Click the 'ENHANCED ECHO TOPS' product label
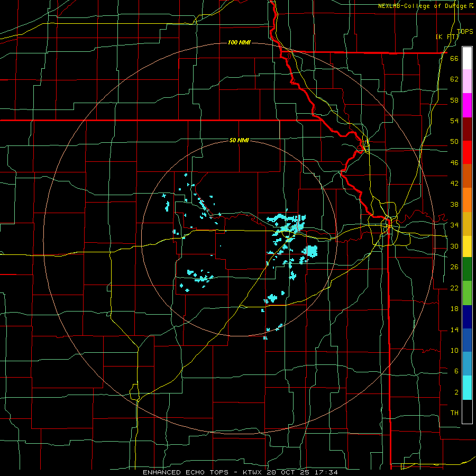476x476 pixels. 186,472
